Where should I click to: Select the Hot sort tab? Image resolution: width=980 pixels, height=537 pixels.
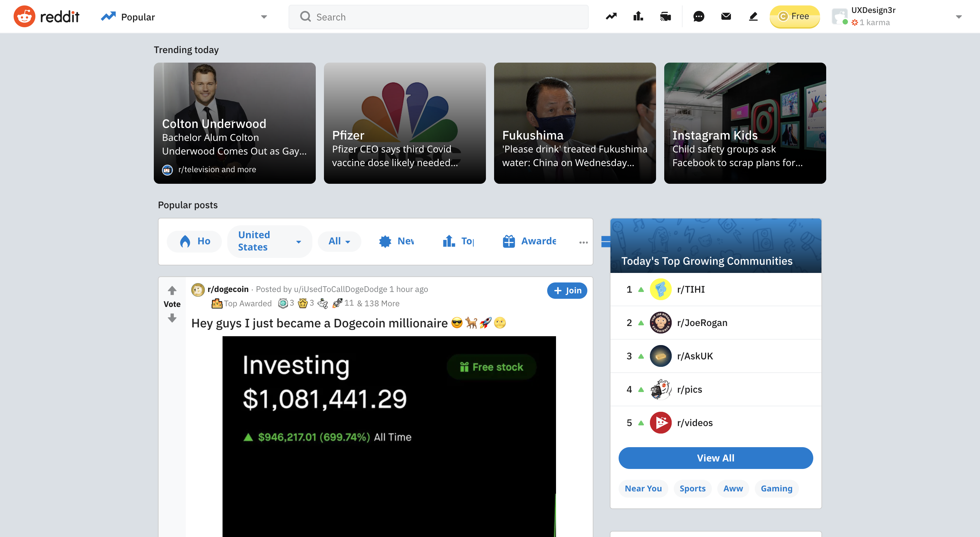194,241
